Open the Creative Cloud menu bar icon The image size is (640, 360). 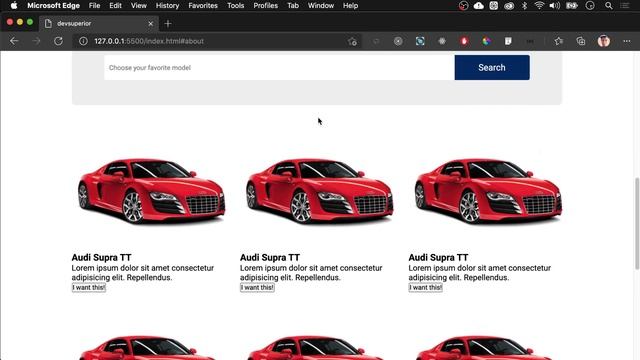point(509,6)
